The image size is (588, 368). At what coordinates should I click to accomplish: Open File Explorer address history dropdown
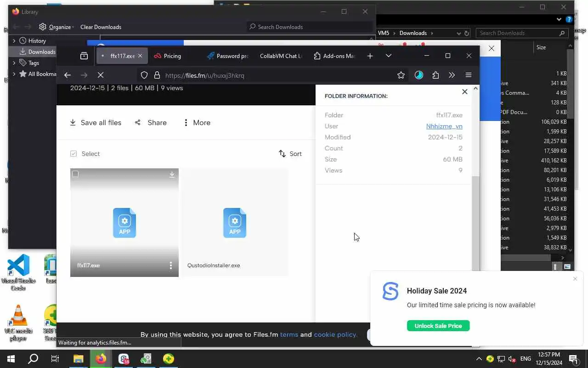pyautogui.click(x=458, y=33)
